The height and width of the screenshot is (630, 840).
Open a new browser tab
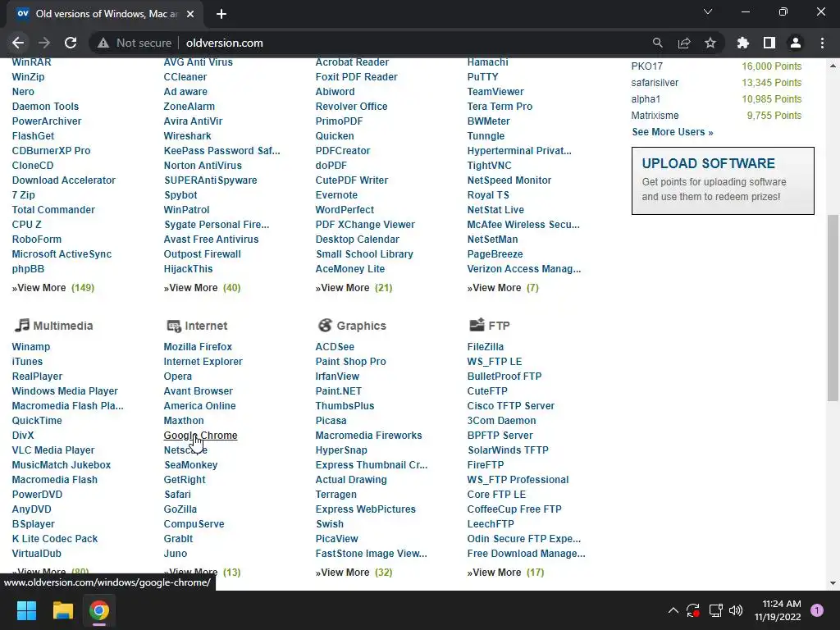click(x=221, y=14)
